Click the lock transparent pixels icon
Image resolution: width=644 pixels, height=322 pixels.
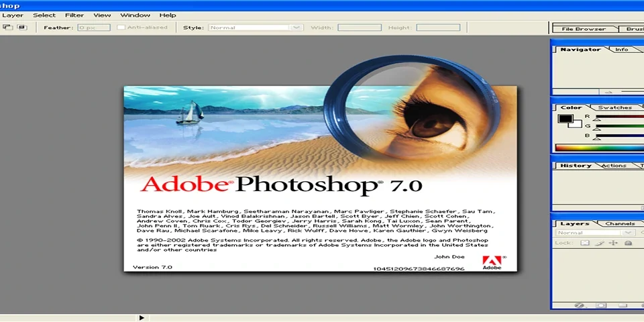tap(584, 243)
